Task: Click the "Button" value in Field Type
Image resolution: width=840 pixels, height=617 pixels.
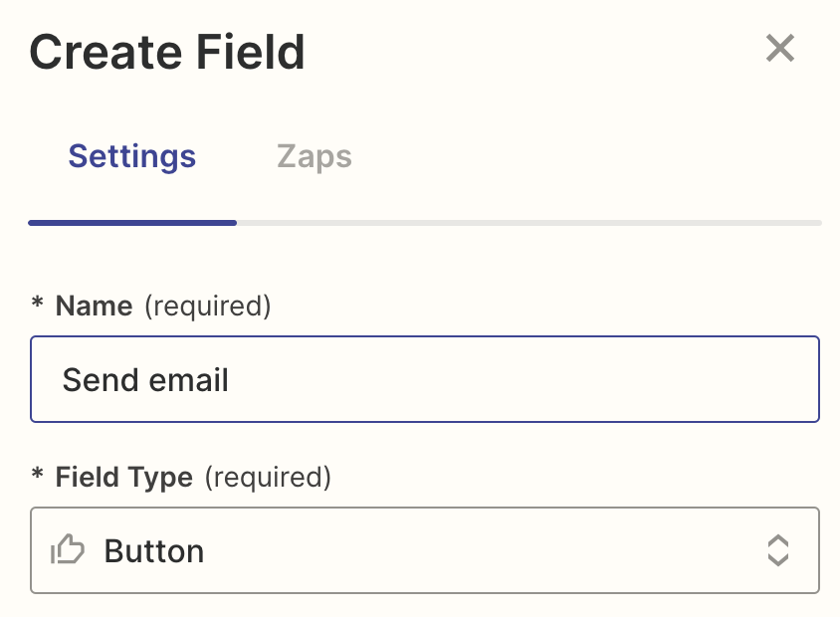Action: click(154, 550)
